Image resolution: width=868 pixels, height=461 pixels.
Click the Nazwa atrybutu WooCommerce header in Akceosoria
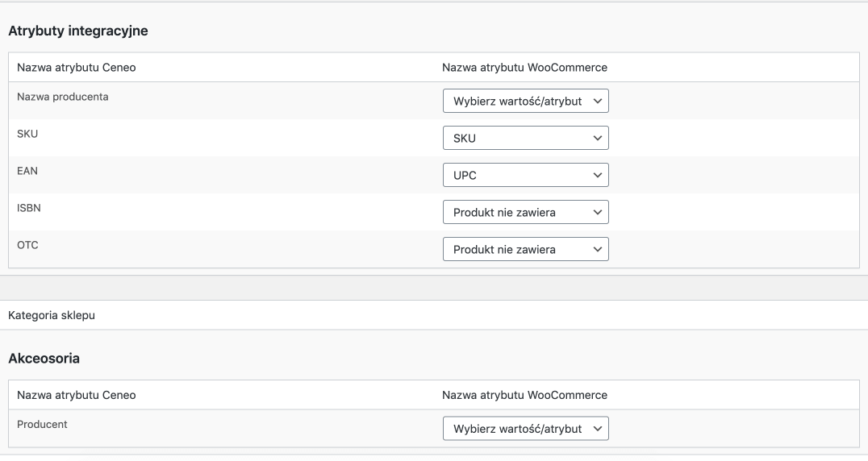coord(525,395)
